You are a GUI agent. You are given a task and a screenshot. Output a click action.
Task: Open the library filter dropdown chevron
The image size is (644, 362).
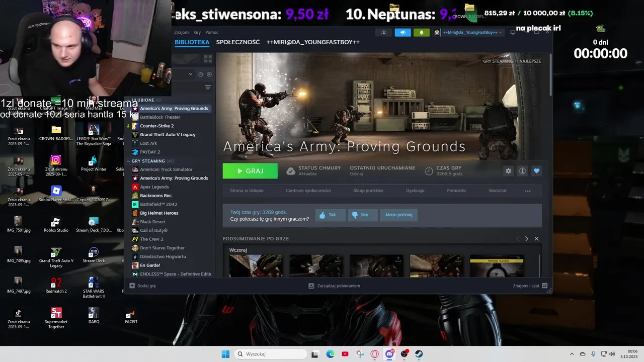click(x=191, y=74)
